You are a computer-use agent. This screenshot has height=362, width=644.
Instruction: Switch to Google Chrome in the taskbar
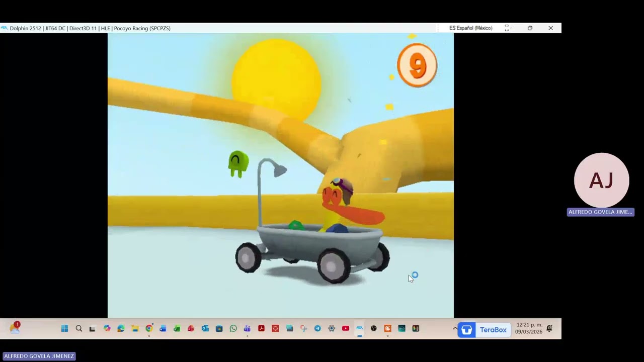149,328
